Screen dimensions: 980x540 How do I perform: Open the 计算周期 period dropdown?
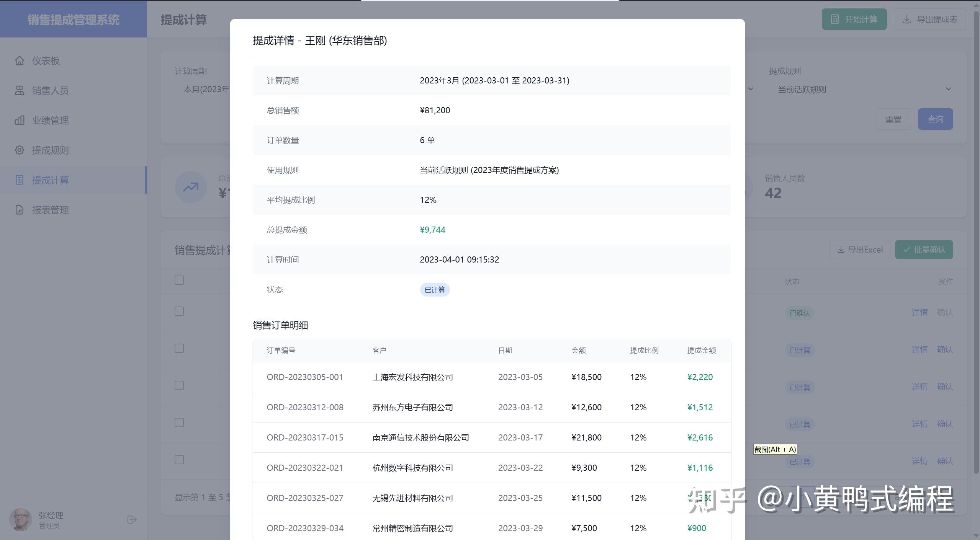coord(206,89)
